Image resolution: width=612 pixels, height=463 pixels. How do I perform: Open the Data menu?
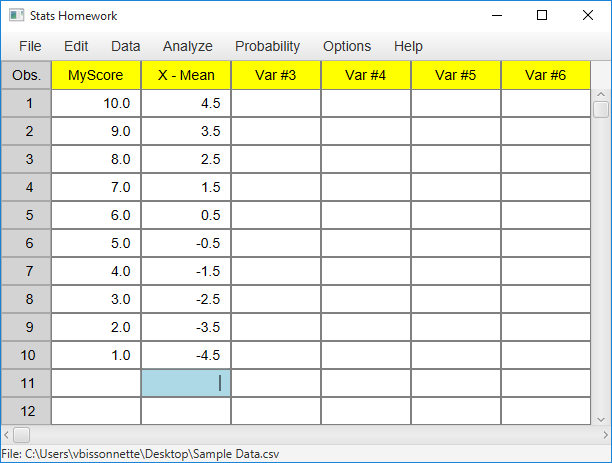point(125,46)
